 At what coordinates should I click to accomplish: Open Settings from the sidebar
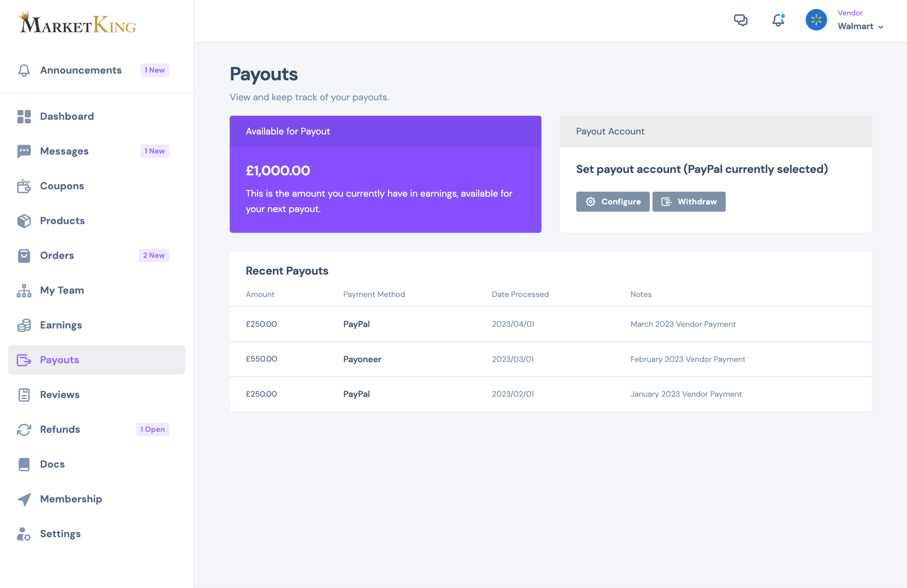60,533
